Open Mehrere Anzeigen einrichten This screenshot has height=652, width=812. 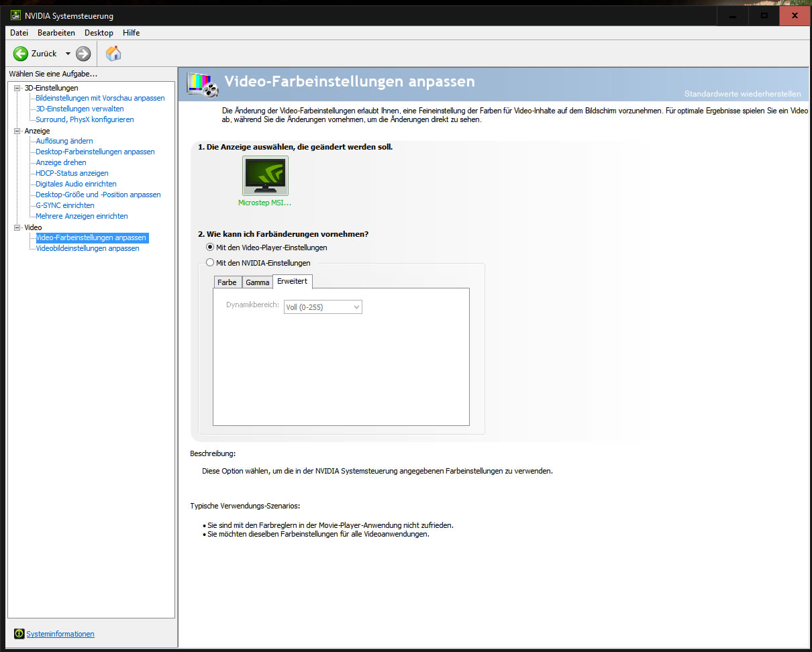click(x=82, y=216)
